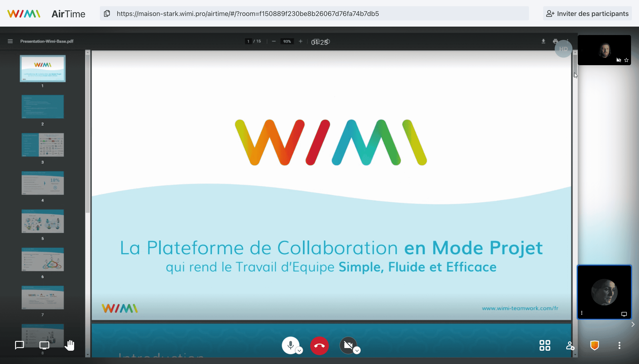Toggle the PDF viewer sidebar menu
Image resolution: width=639 pixels, height=364 pixels.
tap(10, 41)
